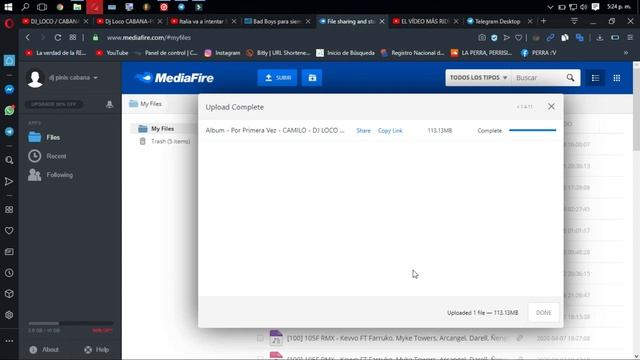Click the snapshot camera icon in address bar
640x360 pixels.
tap(482, 38)
